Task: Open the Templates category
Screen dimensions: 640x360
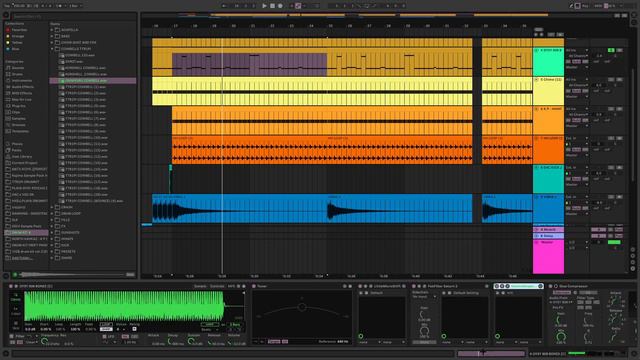Action: (x=20, y=131)
